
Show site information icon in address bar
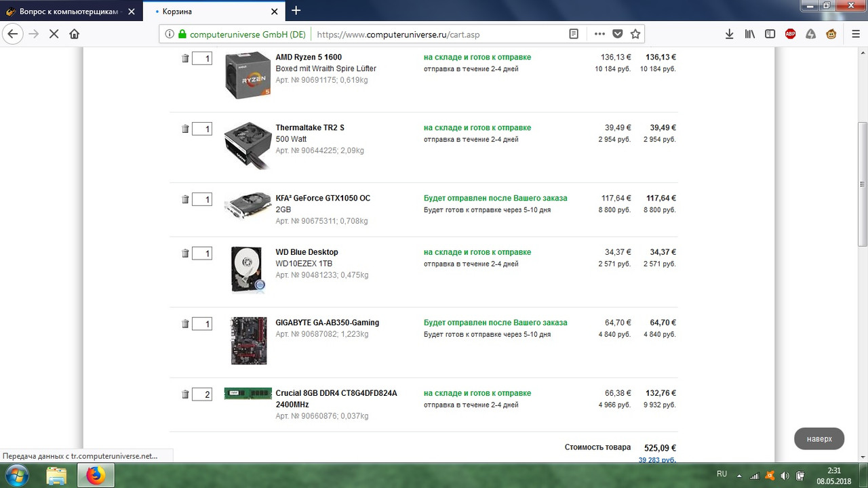[169, 34]
